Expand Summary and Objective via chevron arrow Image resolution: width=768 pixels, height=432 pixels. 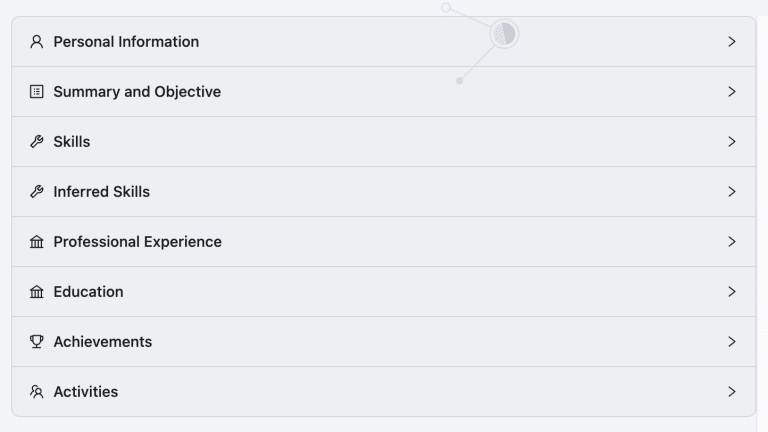(x=732, y=92)
